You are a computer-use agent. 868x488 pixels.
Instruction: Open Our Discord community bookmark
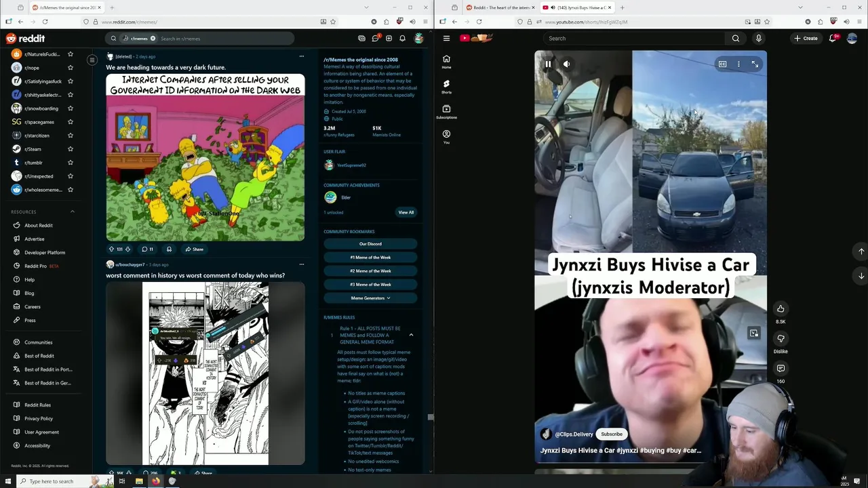click(x=370, y=244)
